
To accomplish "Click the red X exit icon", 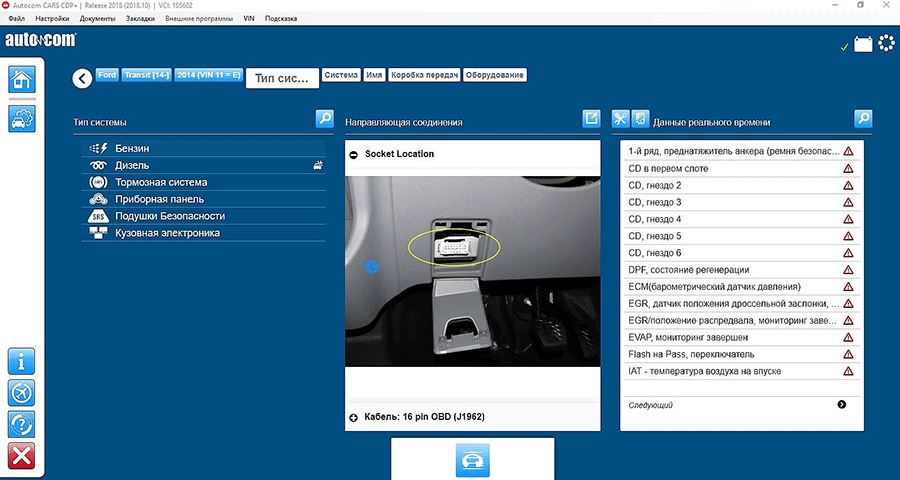I will [22, 456].
